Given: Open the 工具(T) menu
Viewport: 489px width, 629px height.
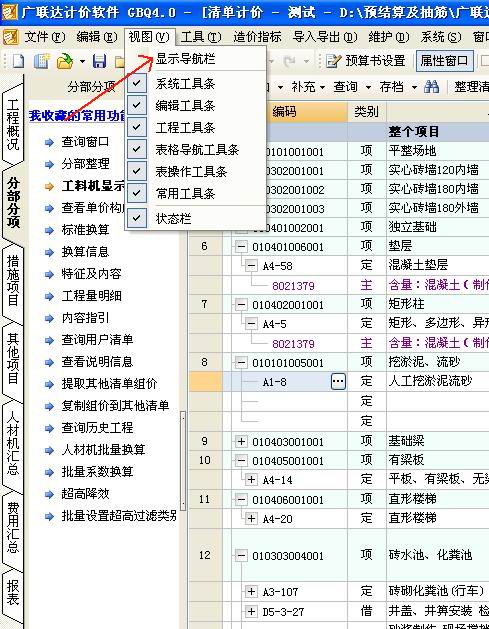Looking at the screenshot, I should 201,37.
